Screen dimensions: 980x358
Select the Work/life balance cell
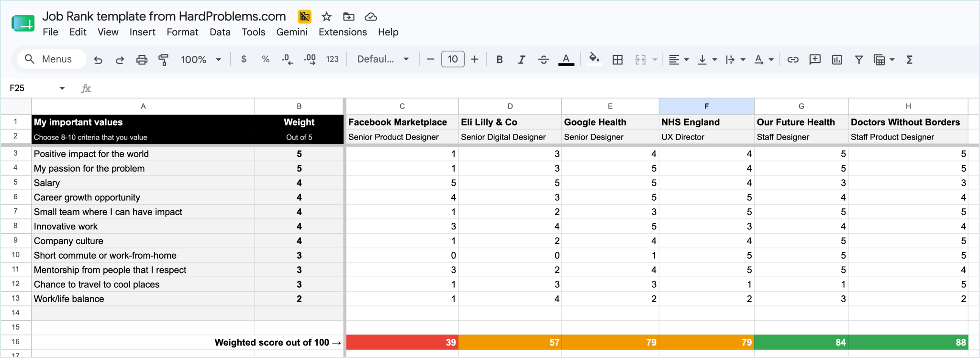pos(143,299)
